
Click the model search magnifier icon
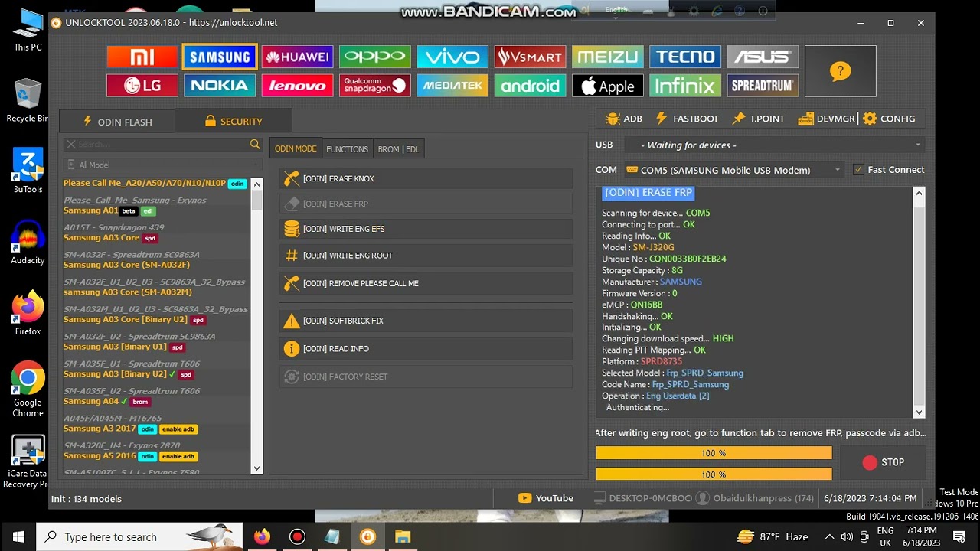click(255, 144)
